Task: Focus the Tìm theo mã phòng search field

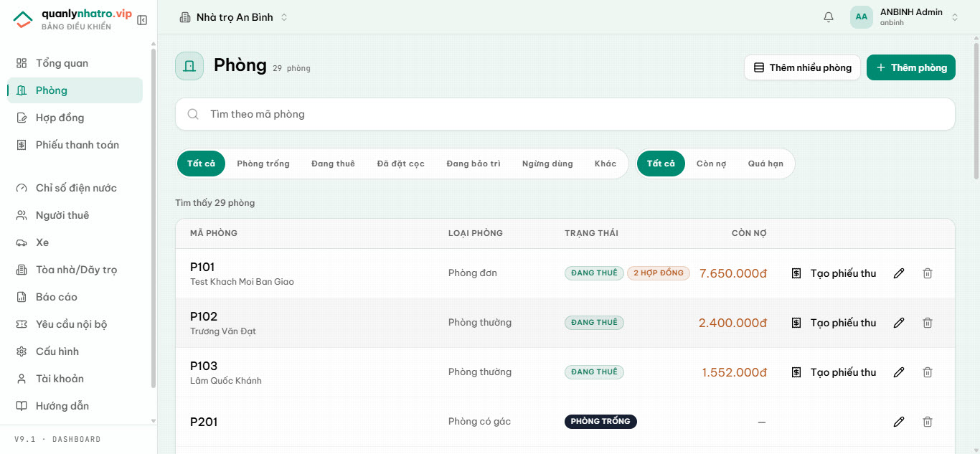Action: click(565, 114)
